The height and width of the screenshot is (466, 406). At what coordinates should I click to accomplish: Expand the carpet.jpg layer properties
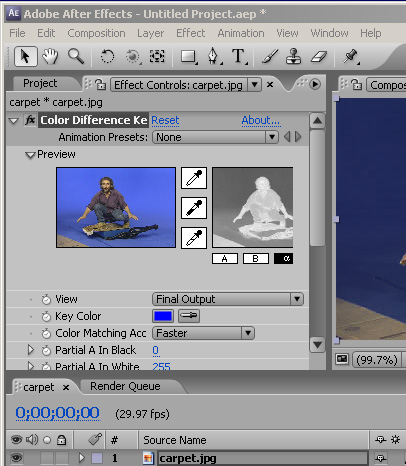tap(82, 458)
